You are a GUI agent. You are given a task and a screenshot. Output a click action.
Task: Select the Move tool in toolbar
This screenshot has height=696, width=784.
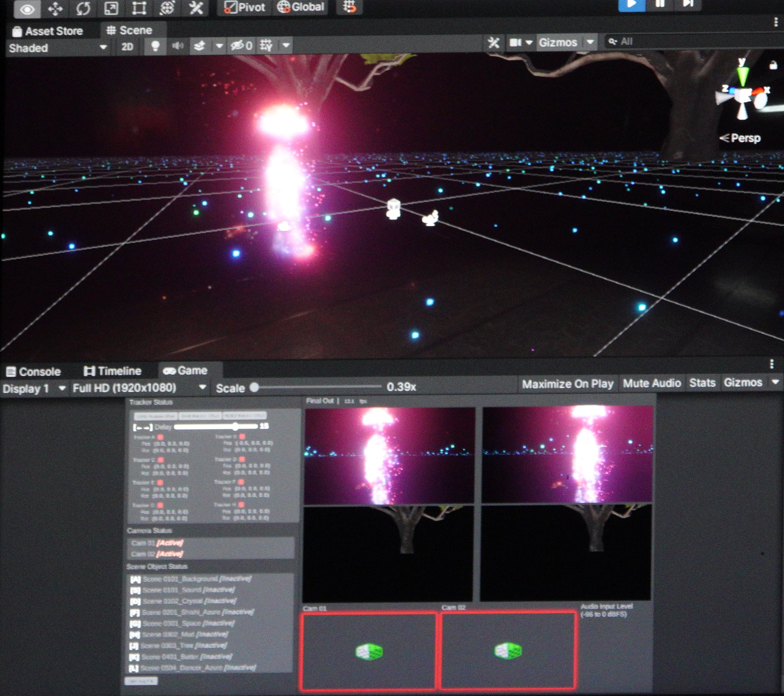(x=55, y=8)
